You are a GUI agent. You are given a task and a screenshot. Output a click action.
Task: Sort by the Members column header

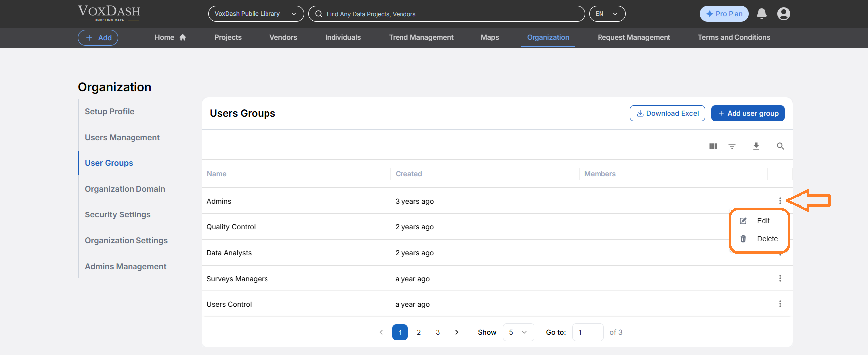click(x=600, y=174)
